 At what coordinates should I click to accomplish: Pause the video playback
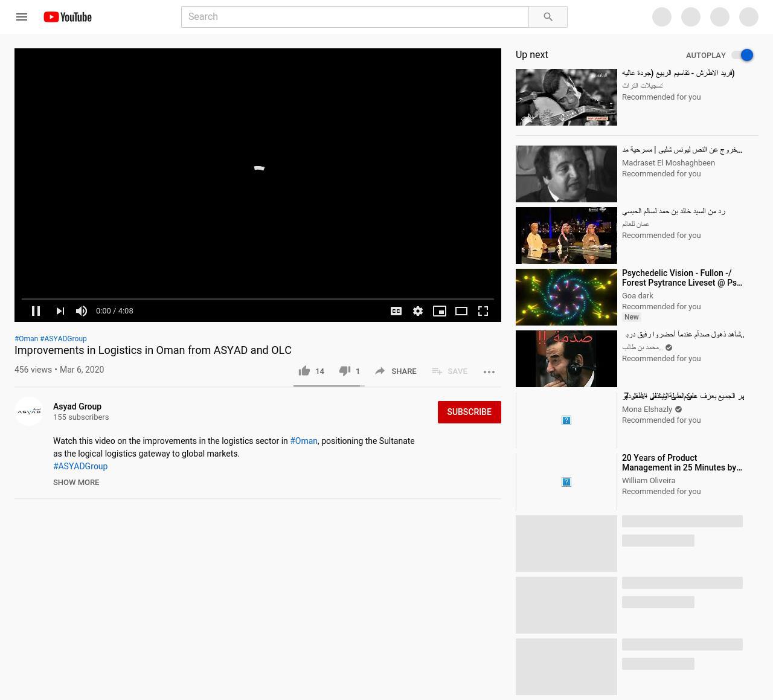click(x=36, y=311)
